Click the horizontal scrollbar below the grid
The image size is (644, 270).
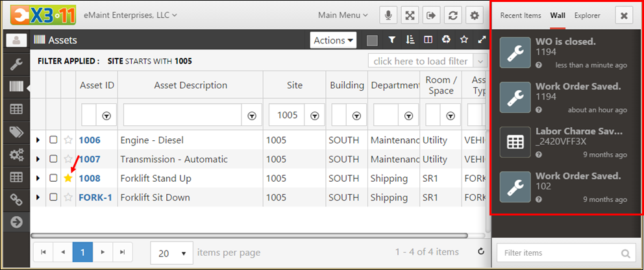click(x=249, y=236)
